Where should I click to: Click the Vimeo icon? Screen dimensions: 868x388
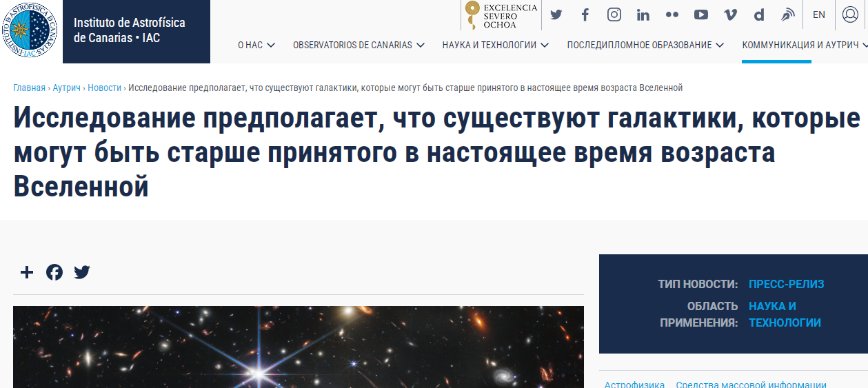(x=730, y=14)
